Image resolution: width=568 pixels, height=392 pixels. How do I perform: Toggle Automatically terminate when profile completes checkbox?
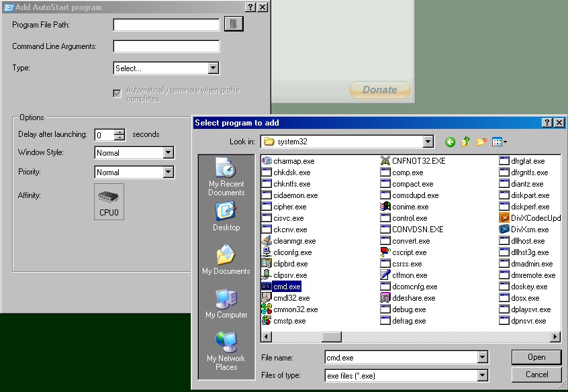(x=117, y=93)
